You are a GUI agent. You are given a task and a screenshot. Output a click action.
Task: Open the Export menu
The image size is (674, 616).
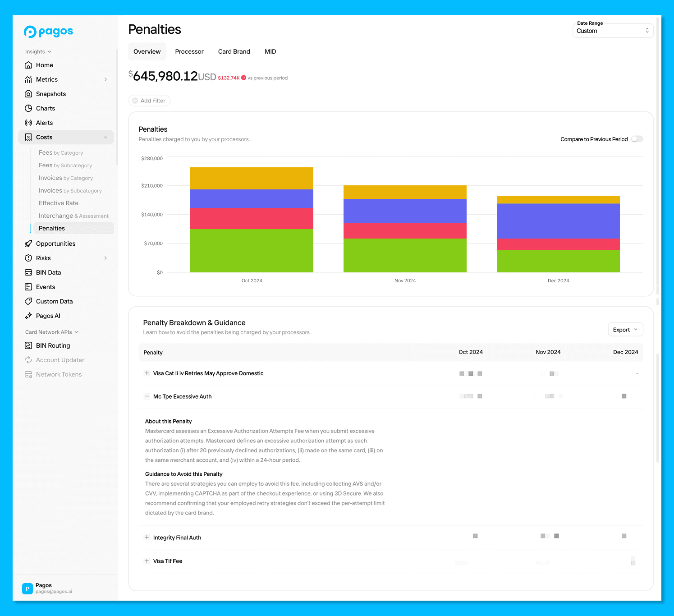pos(625,329)
